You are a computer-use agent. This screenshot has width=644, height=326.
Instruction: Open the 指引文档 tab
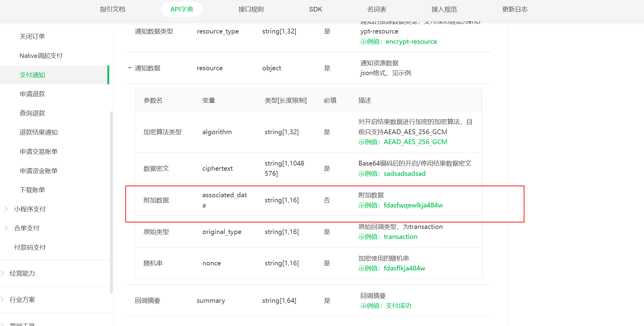113,9
